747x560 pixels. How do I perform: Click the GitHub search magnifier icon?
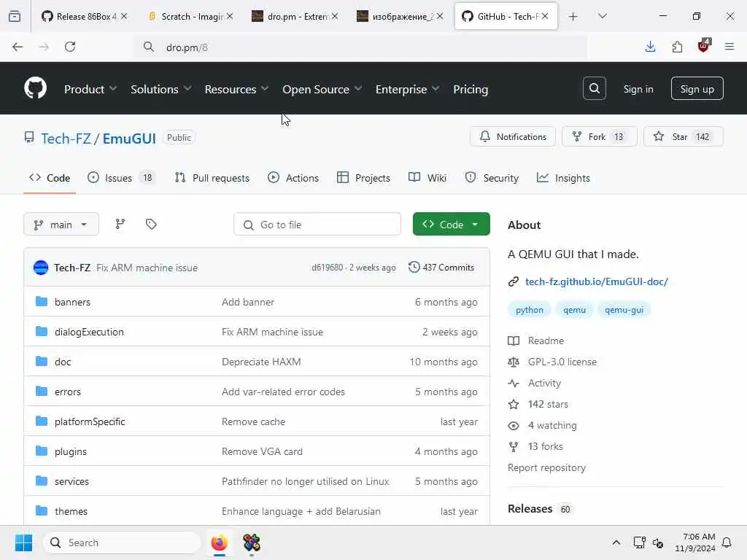[x=594, y=88]
